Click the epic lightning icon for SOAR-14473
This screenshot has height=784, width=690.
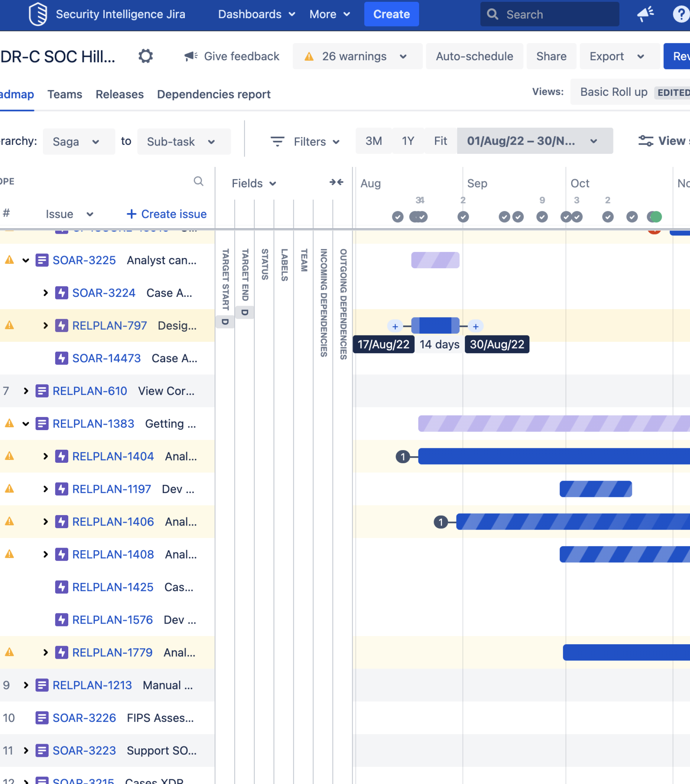(x=61, y=358)
